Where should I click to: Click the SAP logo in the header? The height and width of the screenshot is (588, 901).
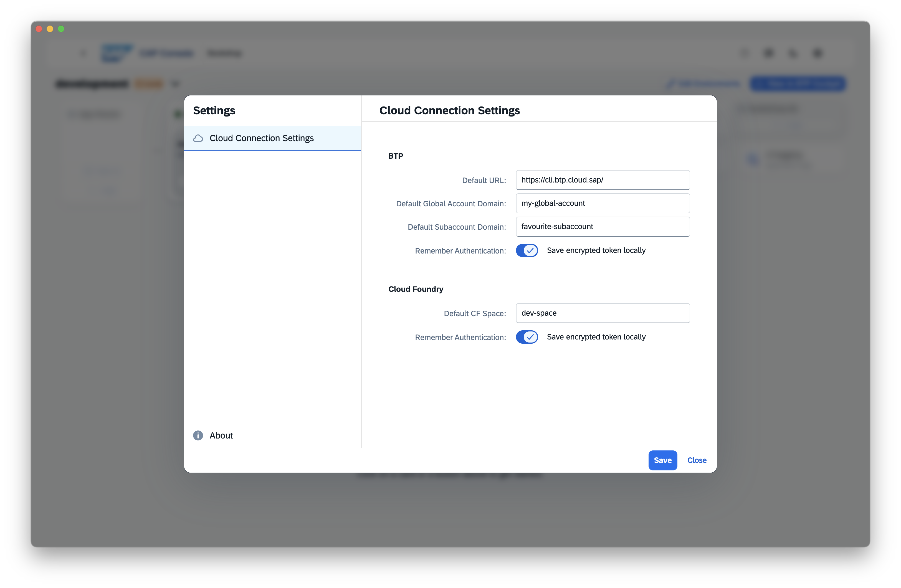(x=117, y=53)
